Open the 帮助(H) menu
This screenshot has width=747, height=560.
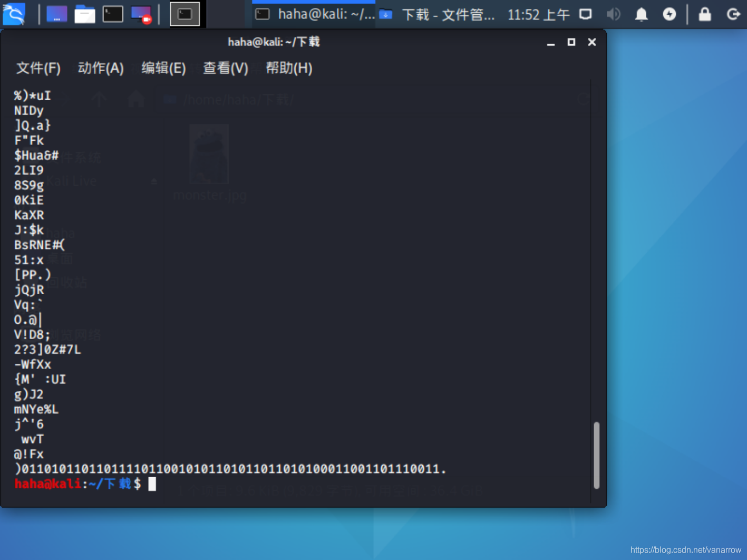(289, 68)
